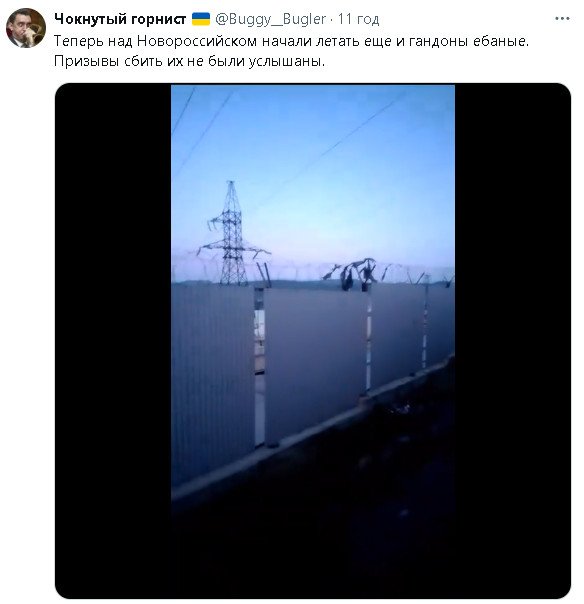This screenshot has height=604, width=584.
Task: Click the gap between the fence panels
Action: click(x=259, y=366)
